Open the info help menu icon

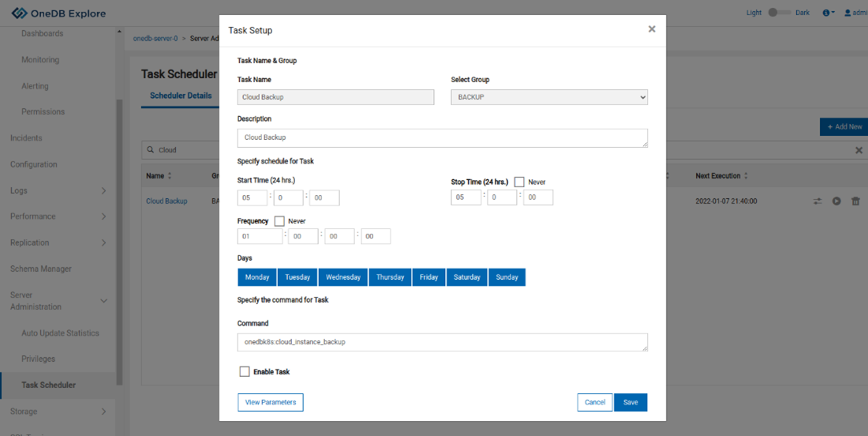[x=827, y=13]
